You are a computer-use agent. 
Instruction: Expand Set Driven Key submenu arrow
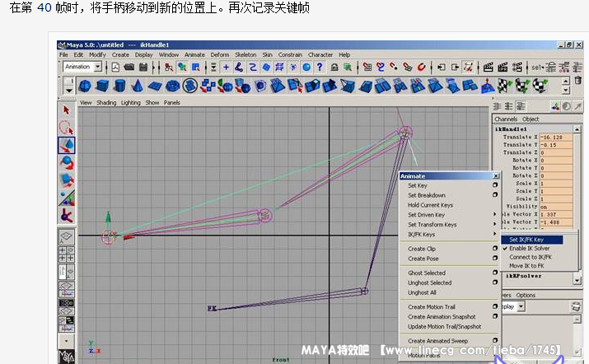tap(495, 214)
